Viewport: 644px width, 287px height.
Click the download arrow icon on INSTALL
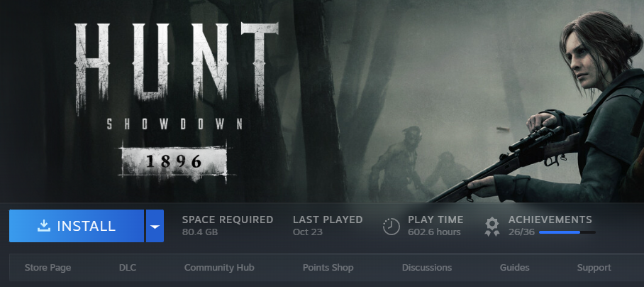coord(43,226)
